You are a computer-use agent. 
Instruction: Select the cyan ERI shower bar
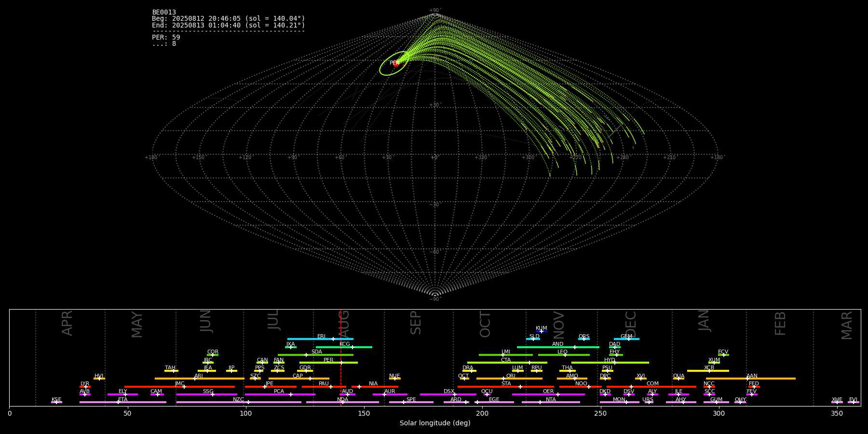[x=320, y=339]
